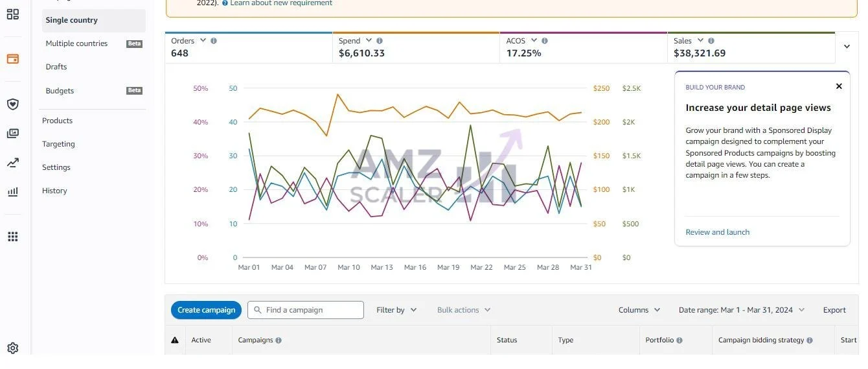This screenshot has height=369, width=868.
Task: Click the Increase your detail page views heading
Action: [758, 108]
